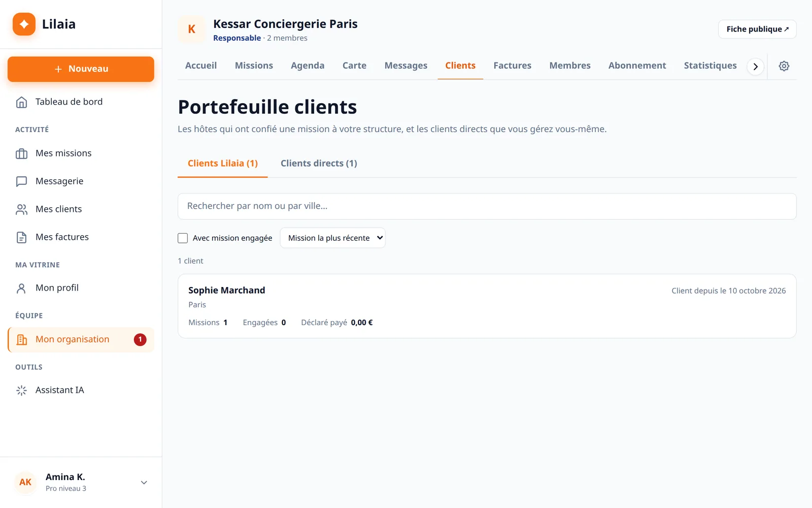Open the Fiche publique link
This screenshot has height=508, width=812.
(757, 29)
